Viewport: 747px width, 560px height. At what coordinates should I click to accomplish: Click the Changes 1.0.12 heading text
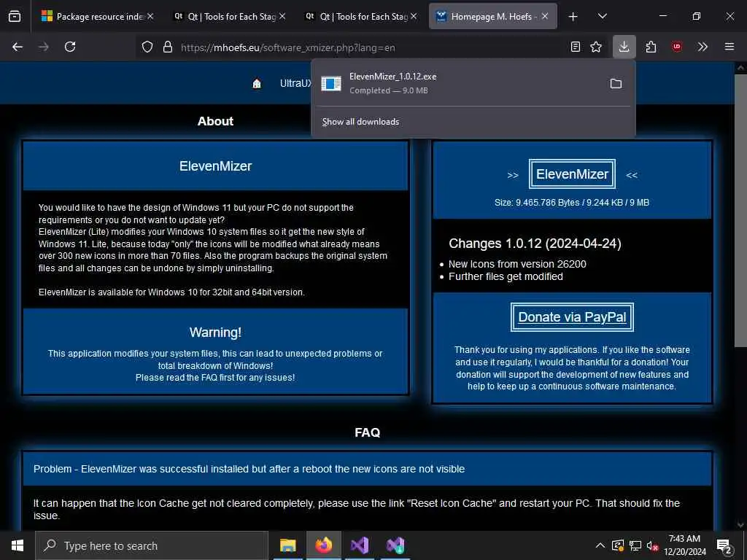[535, 244]
